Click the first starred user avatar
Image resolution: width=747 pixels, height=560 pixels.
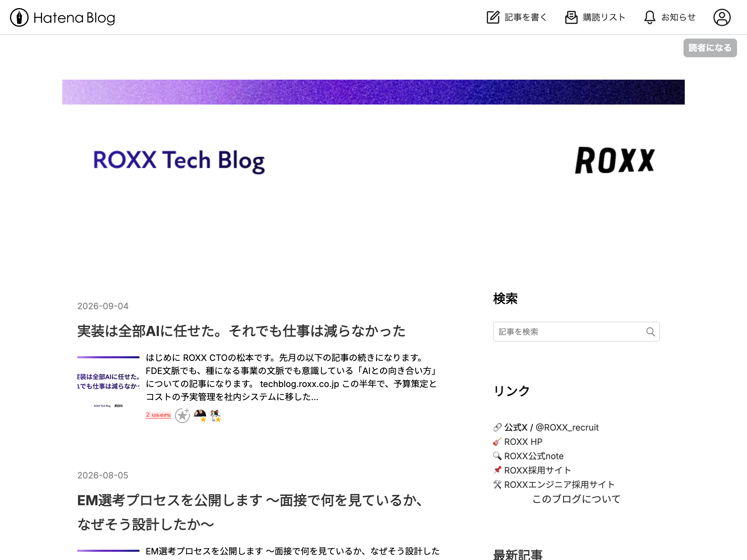pyautogui.click(x=200, y=416)
